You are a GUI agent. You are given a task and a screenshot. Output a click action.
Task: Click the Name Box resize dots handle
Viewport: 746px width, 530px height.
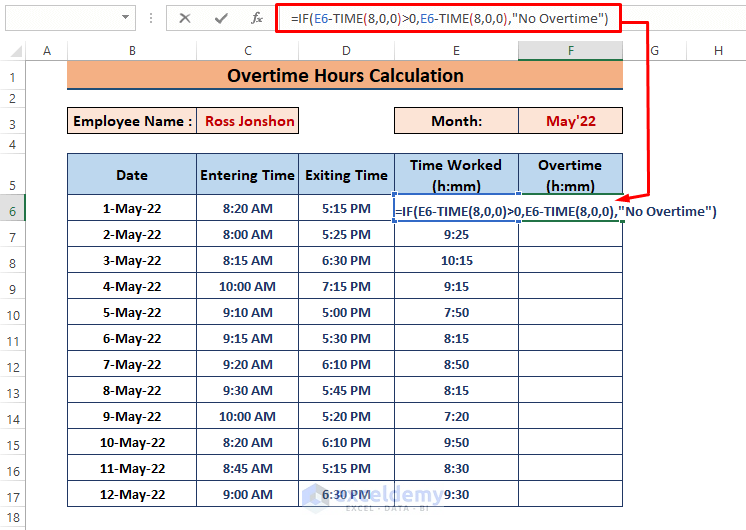click(151, 18)
